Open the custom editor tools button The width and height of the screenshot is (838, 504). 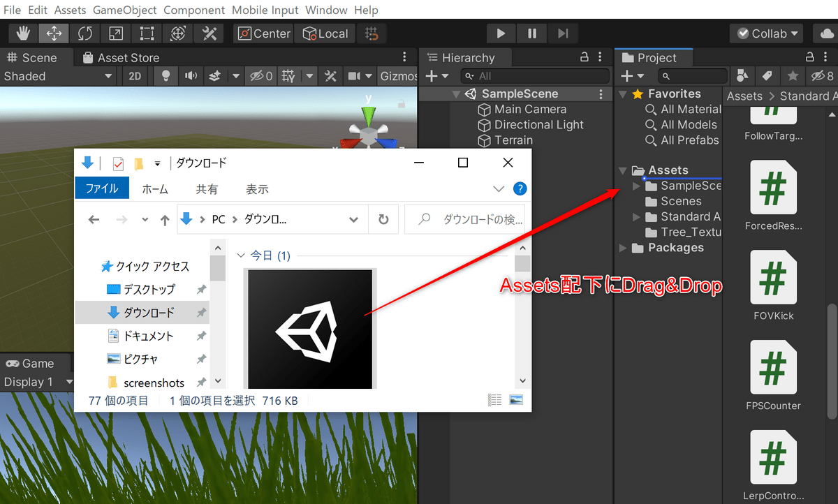pyautogui.click(x=209, y=34)
